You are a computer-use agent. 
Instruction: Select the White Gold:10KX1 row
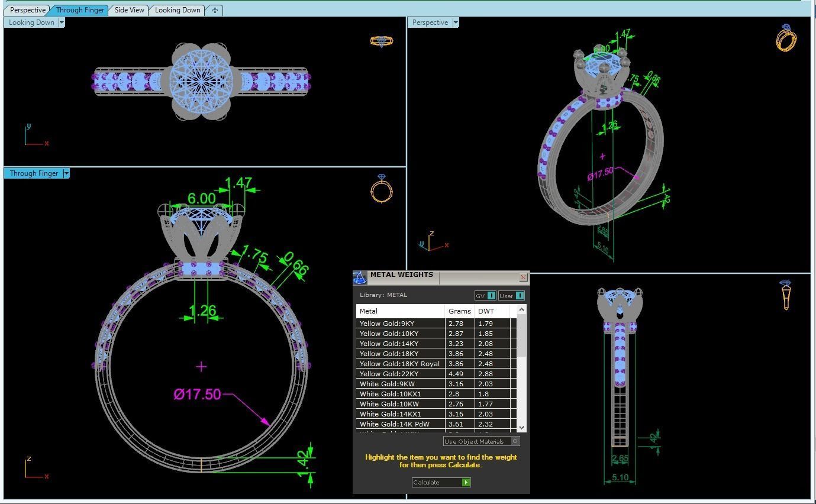click(x=436, y=394)
